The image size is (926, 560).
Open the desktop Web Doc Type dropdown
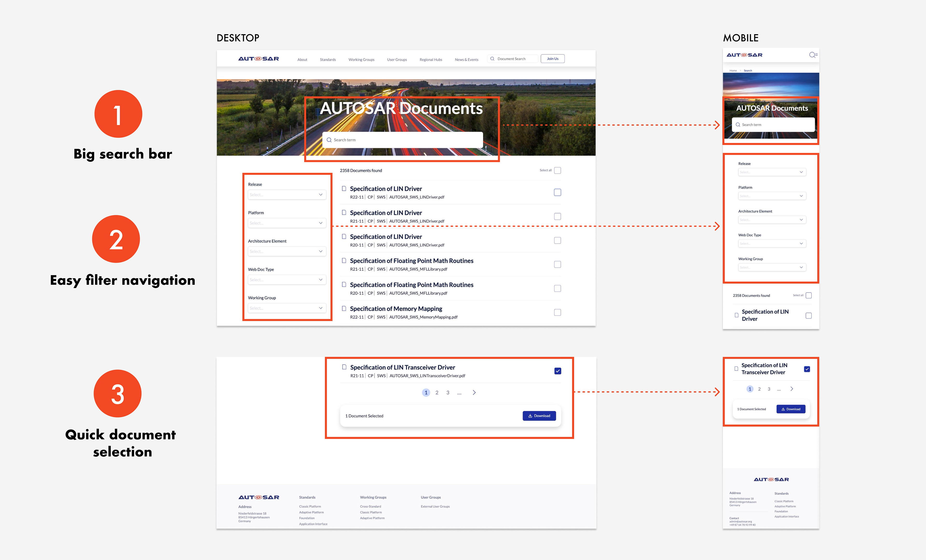[287, 280]
